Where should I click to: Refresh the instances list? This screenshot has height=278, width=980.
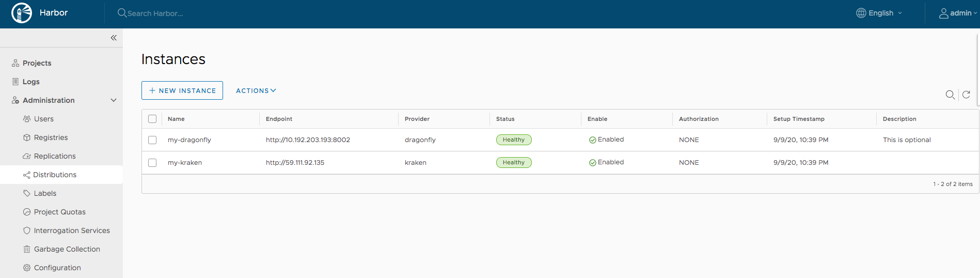click(x=966, y=95)
